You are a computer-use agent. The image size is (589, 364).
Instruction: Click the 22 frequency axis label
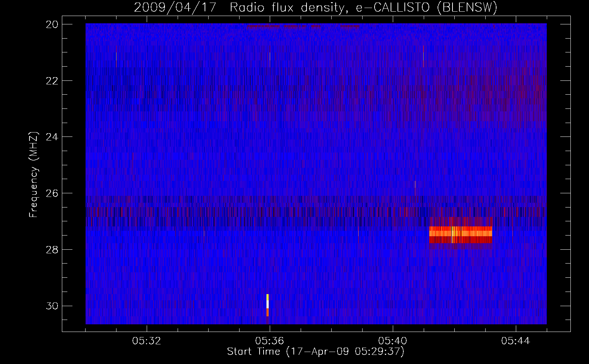pos(52,80)
